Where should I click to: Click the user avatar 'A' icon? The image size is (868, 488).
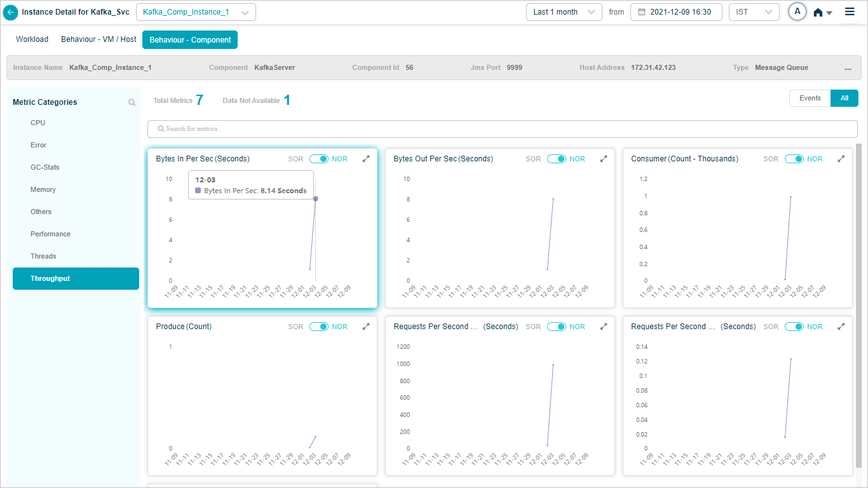(797, 12)
